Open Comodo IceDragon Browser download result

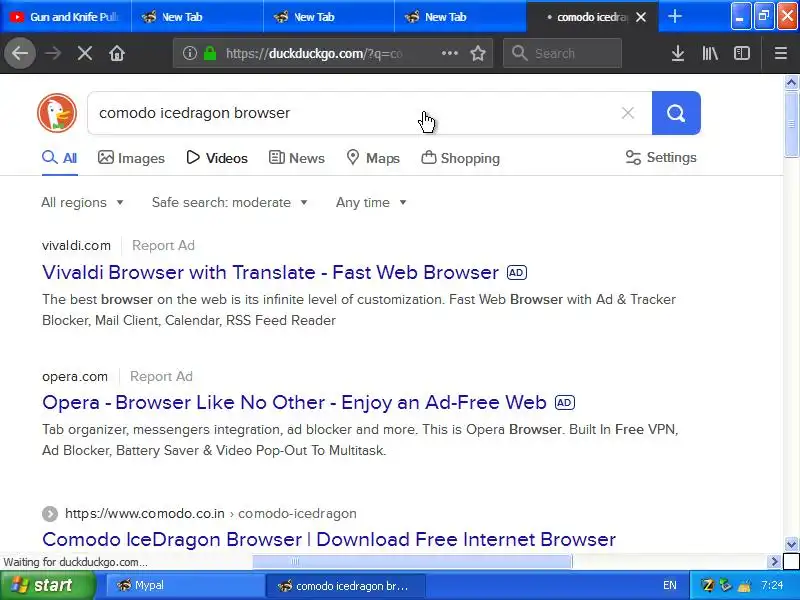[329, 539]
